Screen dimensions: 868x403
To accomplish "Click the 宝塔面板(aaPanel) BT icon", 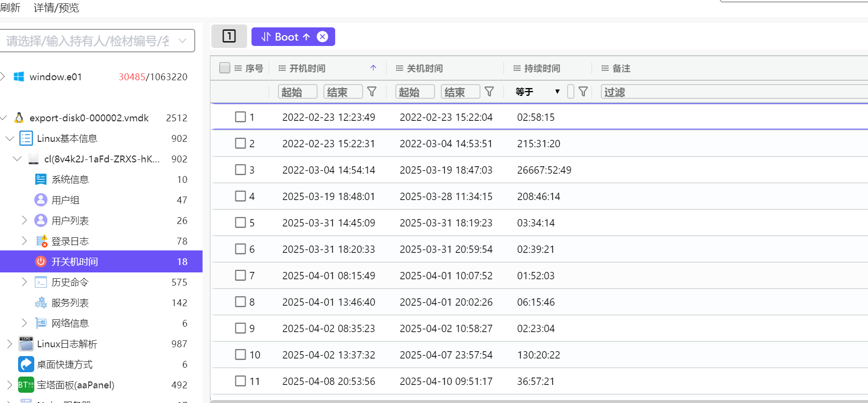I will coord(26,385).
